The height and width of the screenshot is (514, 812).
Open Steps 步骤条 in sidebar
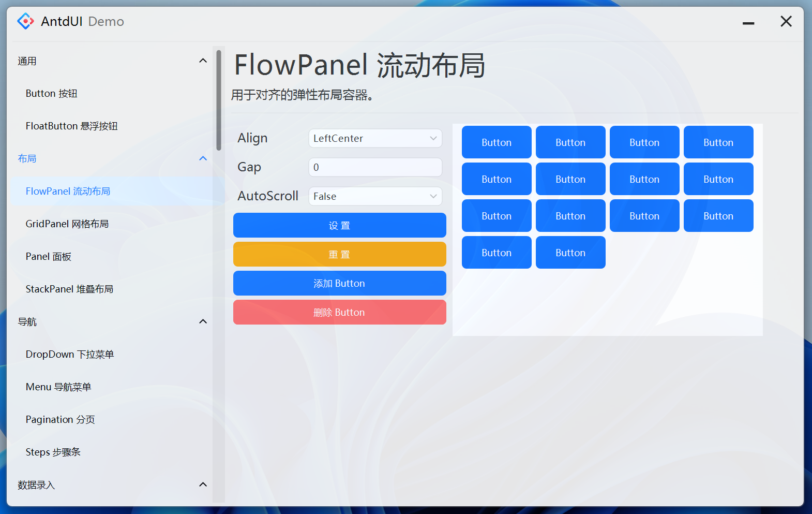point(53,452)
